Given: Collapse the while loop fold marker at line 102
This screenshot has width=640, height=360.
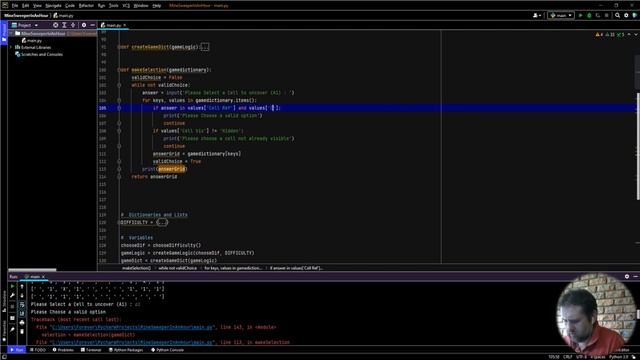Looking at the screenshot, I should tap(119, 85).
